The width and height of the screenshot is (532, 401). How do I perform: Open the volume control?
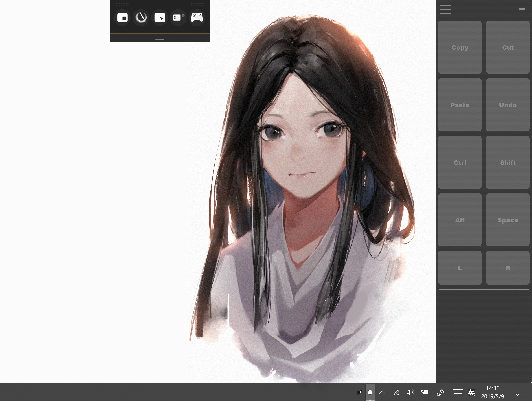click(410, 392)
